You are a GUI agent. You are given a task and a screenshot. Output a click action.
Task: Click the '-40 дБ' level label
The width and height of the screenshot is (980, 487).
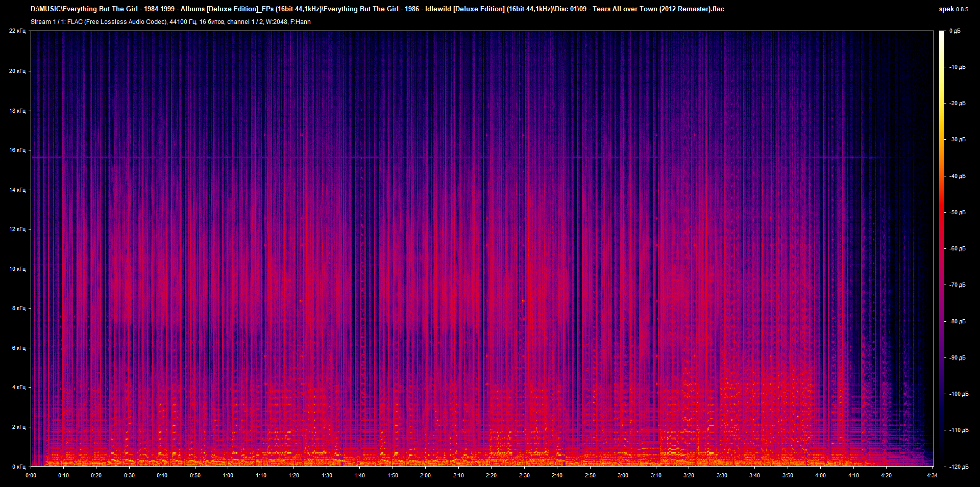coord(957,176)
